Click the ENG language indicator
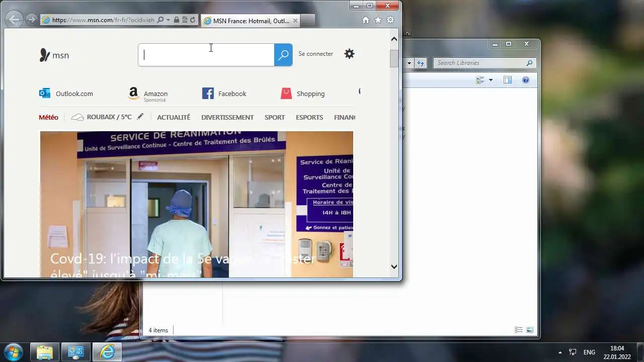 pyautogui.click(x=589, y=352)
